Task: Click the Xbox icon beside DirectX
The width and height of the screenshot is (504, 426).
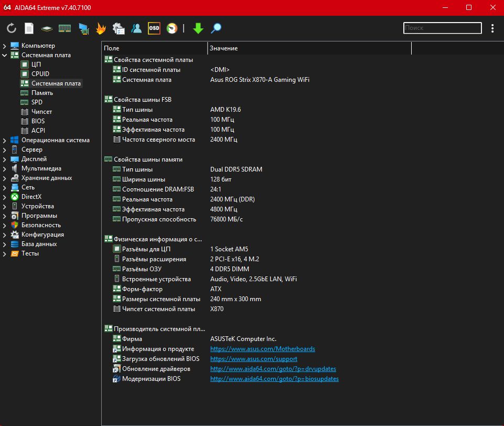Action: (x=15, y=197)
